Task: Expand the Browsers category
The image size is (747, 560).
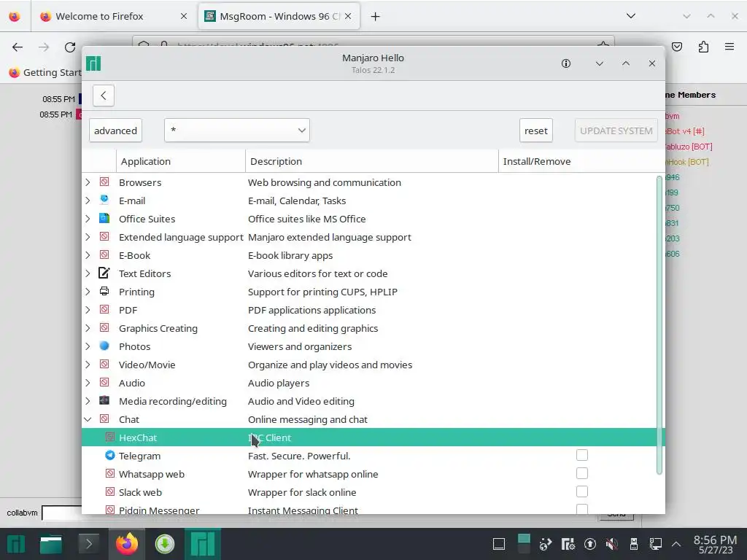Action: tap(88, 182)
